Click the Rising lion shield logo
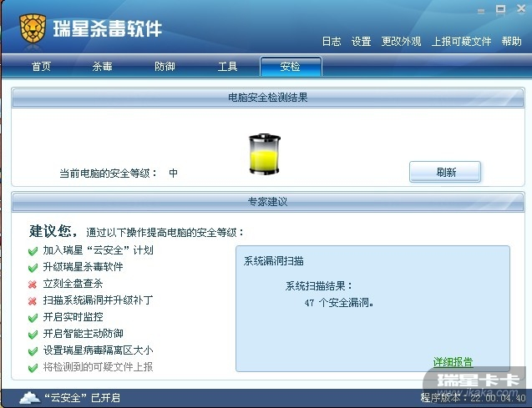Screen dimensions: 532x408 33,28
